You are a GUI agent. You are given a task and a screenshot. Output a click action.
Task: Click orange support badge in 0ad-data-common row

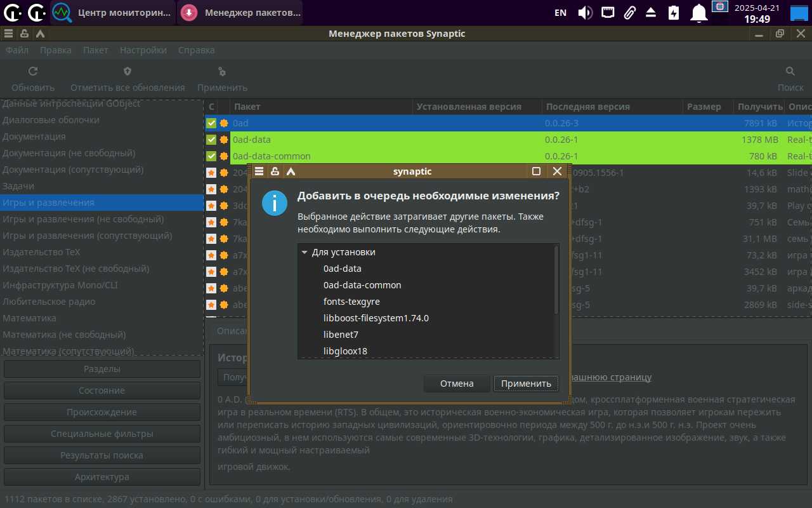223,156
